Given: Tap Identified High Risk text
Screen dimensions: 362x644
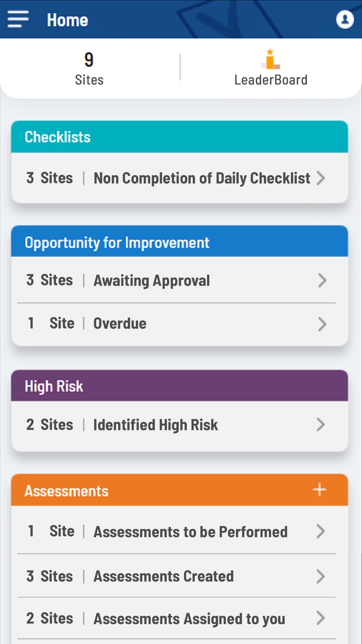Looking at the screenshot, I should click(156, 425).
